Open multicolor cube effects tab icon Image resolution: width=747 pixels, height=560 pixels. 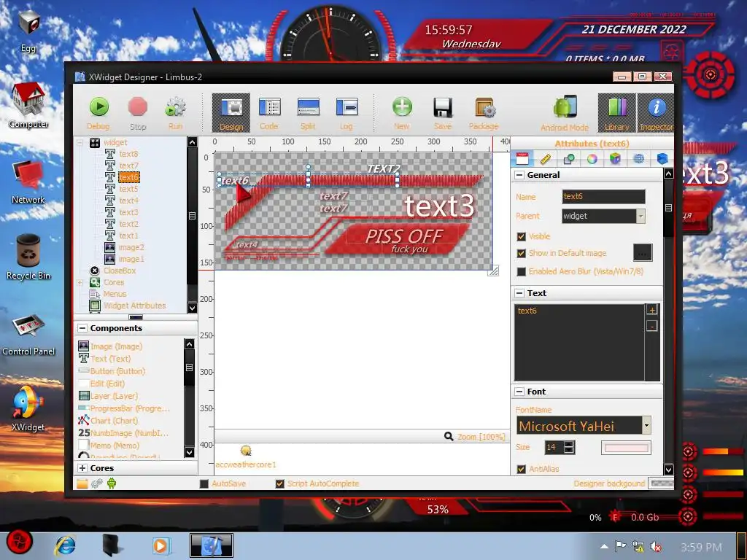[615, 158]
